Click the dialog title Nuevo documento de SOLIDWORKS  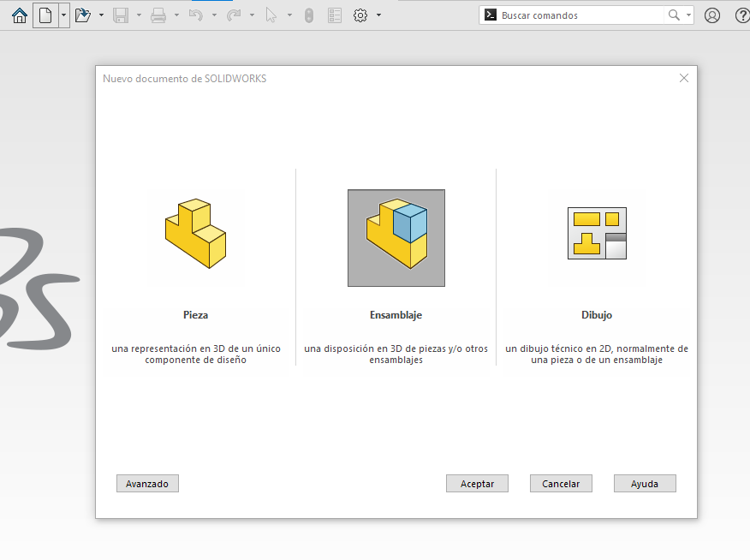coord(185,79)
